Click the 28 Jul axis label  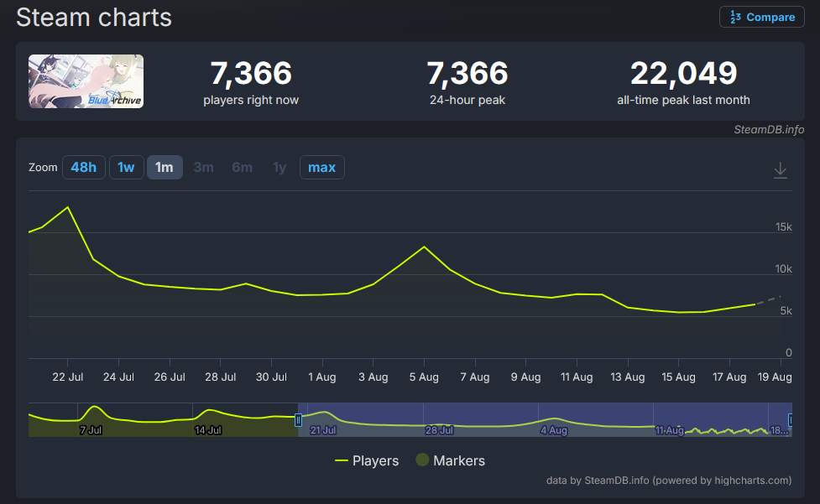tap(220, 377)
